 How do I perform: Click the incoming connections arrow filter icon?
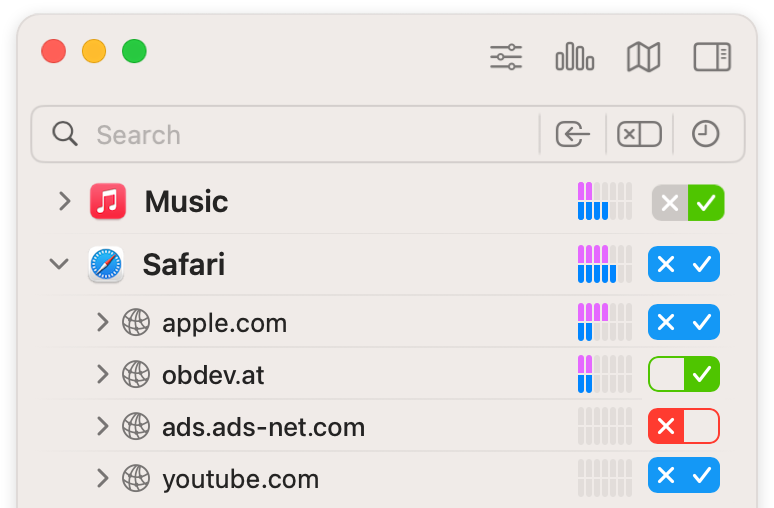point(573,134)
